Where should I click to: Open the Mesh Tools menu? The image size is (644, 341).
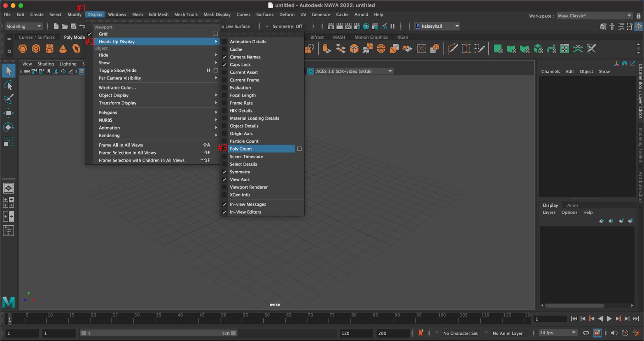coord(186,14)
